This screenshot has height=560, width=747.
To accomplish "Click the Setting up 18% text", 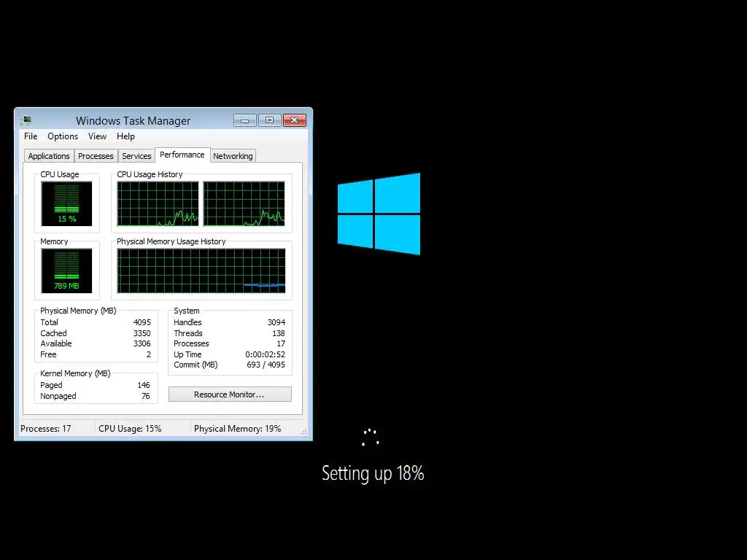I will pos(373,473).
